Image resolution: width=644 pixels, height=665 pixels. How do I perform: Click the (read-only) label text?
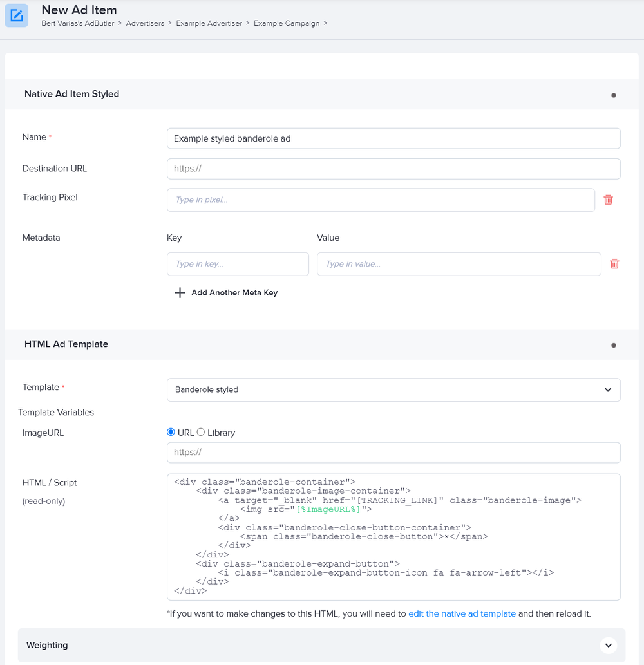[44, 501]
